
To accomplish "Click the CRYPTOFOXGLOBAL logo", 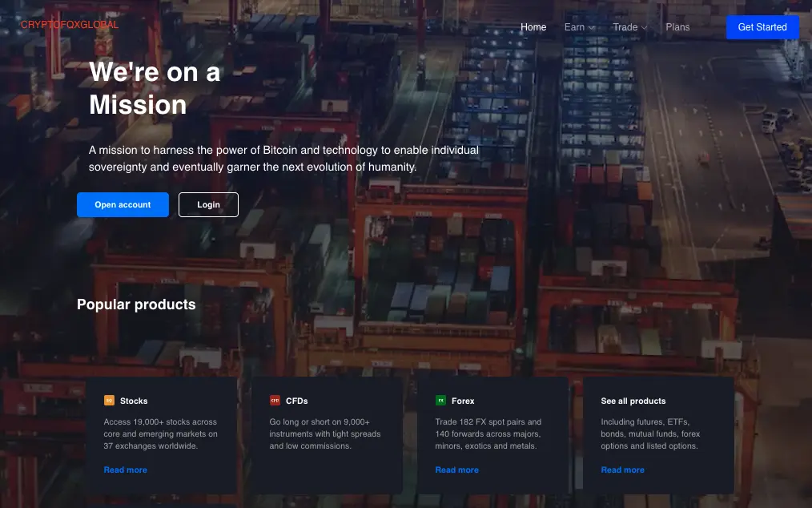I will click(70, 24).
